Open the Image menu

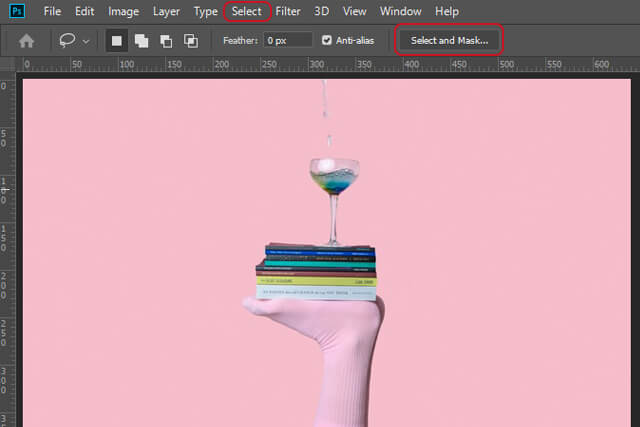(123, 11)
